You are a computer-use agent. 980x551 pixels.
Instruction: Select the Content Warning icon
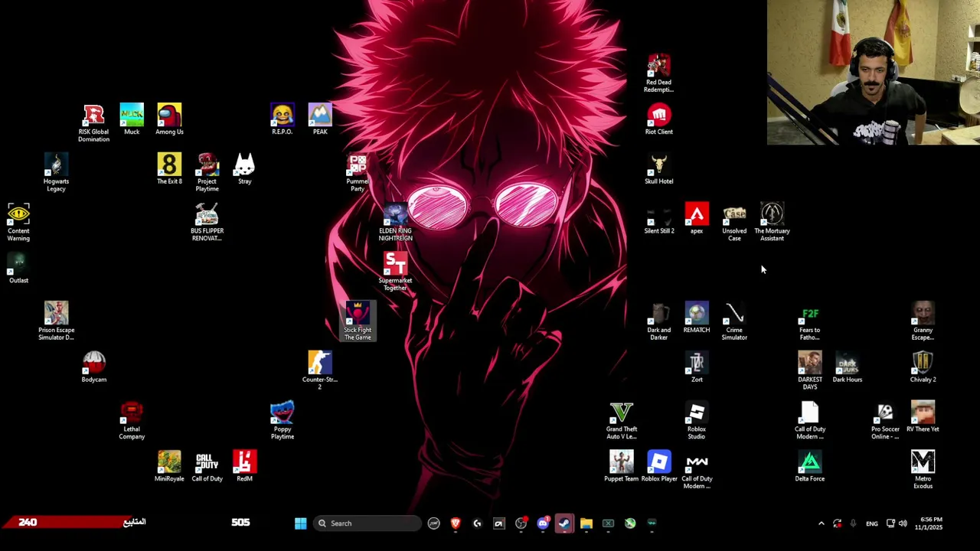click(18, 223)
